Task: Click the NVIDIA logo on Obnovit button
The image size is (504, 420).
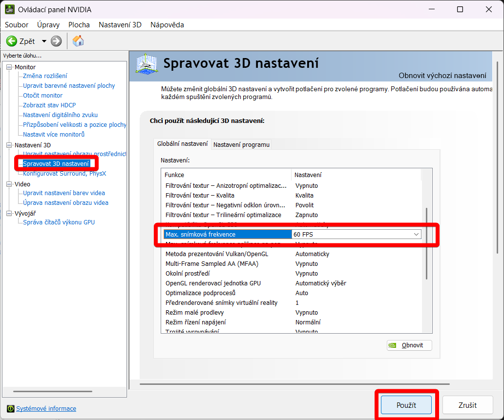Action: pos(393,345)
